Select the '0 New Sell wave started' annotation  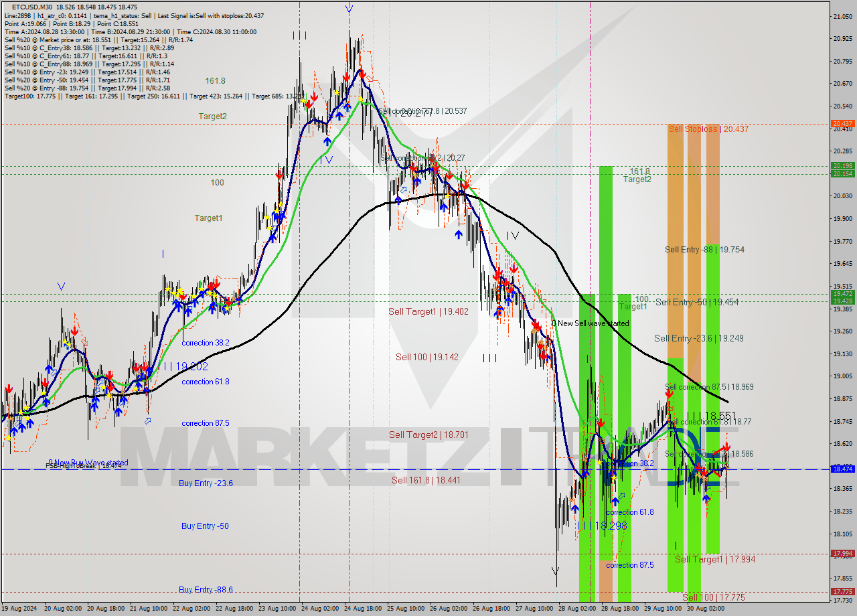coord(591,323)
